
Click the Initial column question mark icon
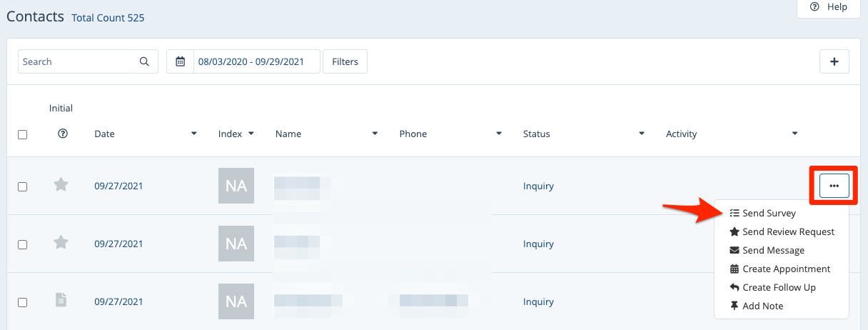point(62,134)
